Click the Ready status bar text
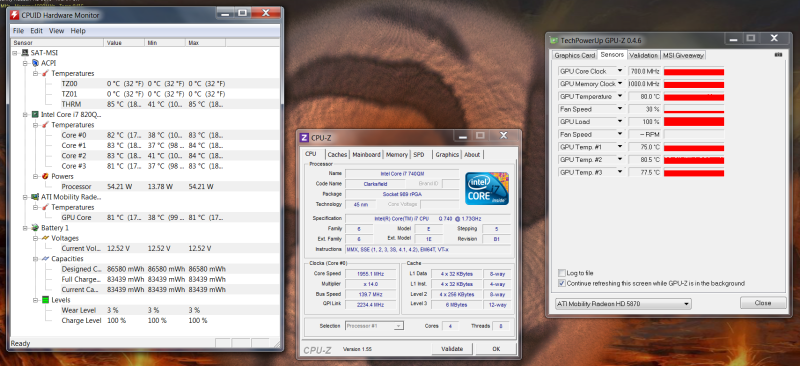800x366 pixels. pyautogui.click(x=20, y=344)
